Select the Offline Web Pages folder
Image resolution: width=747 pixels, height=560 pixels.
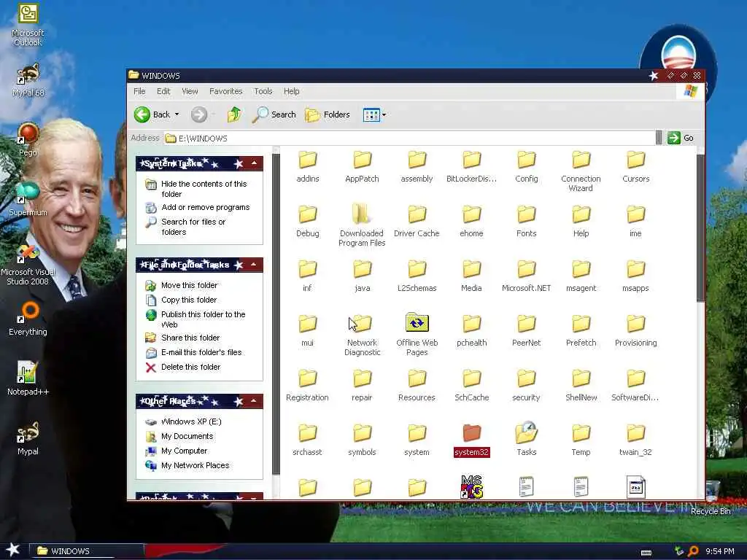tap(417, 333)
